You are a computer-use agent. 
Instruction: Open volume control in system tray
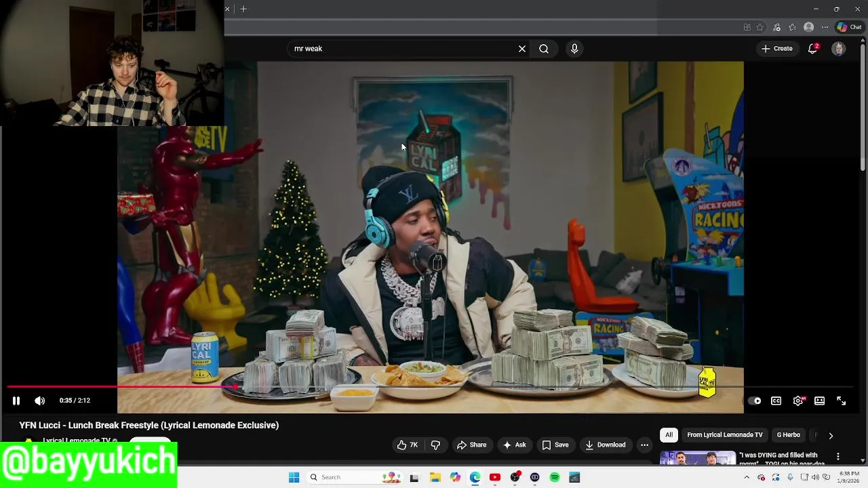point(816,477)
